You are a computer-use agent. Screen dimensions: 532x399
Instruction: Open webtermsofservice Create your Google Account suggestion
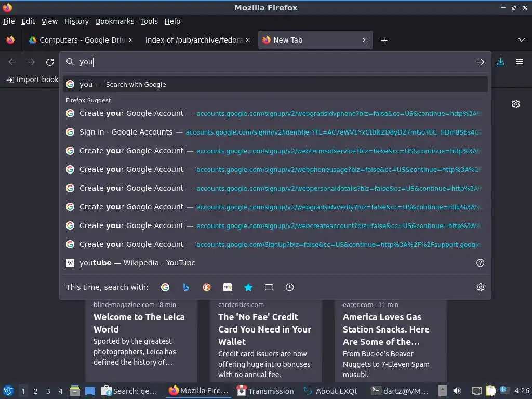coord(275,151)
